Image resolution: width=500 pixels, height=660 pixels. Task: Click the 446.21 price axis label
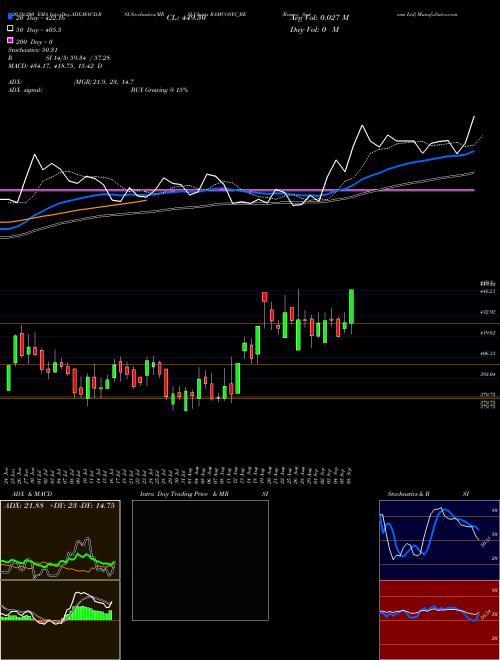(488, 291)
